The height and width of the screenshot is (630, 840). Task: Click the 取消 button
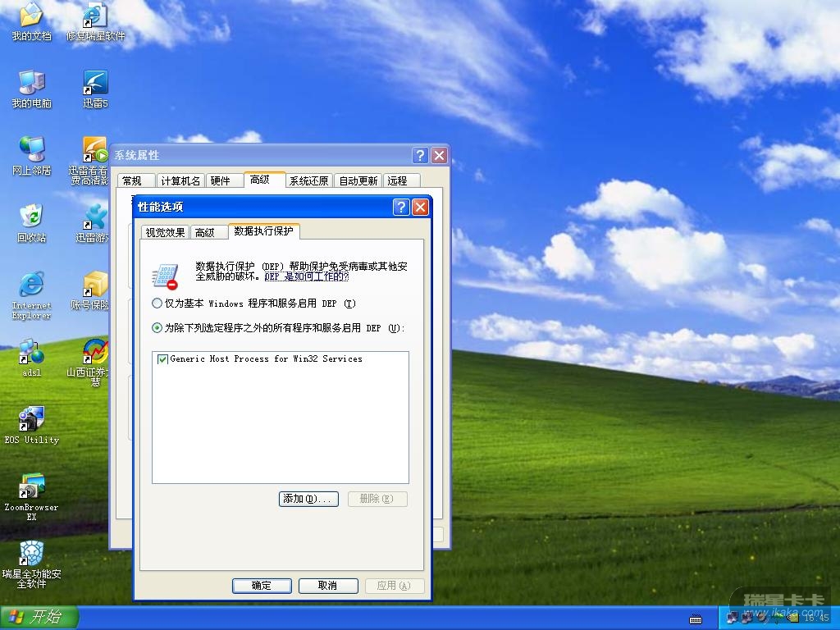(328, 586)
